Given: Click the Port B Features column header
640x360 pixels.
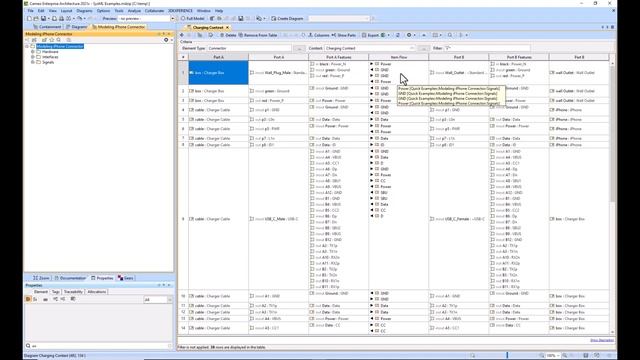Looking at the screenshot, I should click(519, 57).
